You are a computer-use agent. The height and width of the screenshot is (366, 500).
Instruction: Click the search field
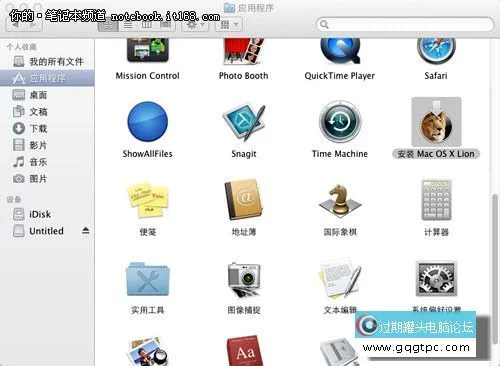(x=405, y=25)
